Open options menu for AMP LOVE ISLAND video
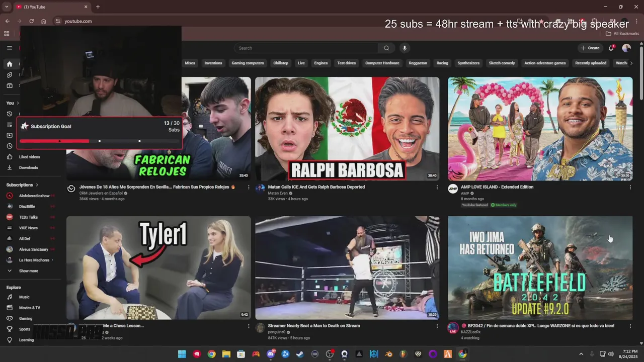Screen dimensions: 644x362 point(630,187)
